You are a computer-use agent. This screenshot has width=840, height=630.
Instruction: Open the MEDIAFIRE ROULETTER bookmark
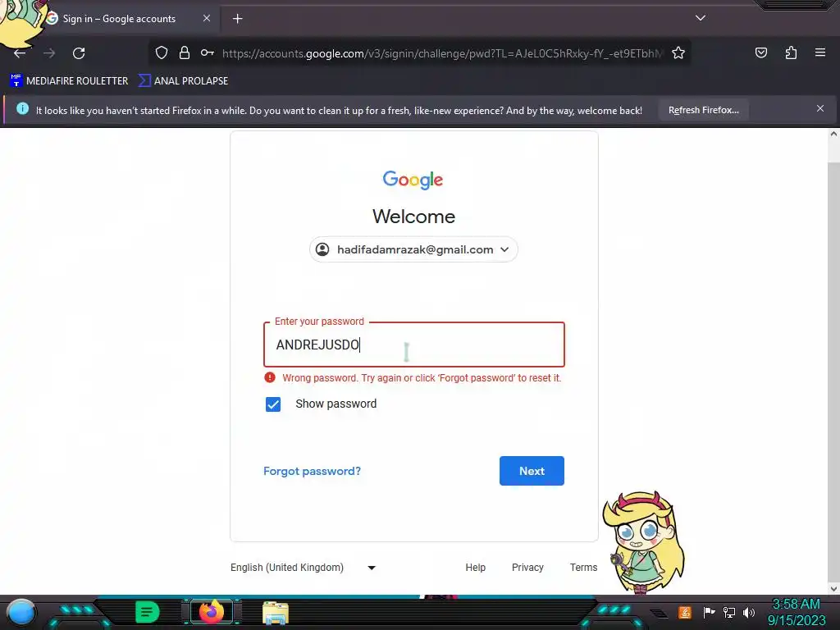[69, 81]
